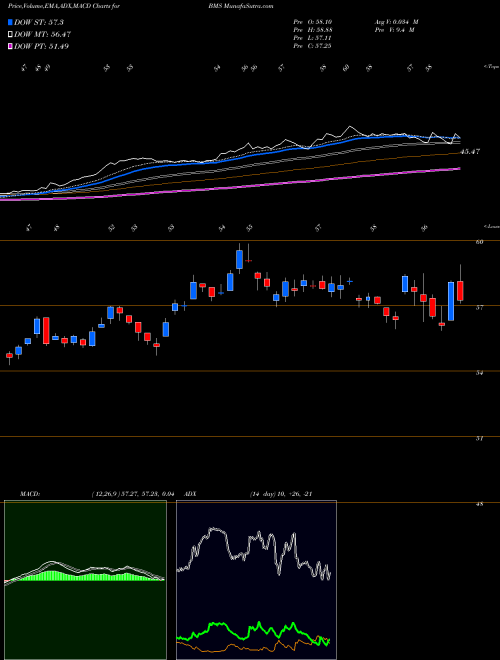
Task: Click the 60 price axis label
Action: pos(479,242)
